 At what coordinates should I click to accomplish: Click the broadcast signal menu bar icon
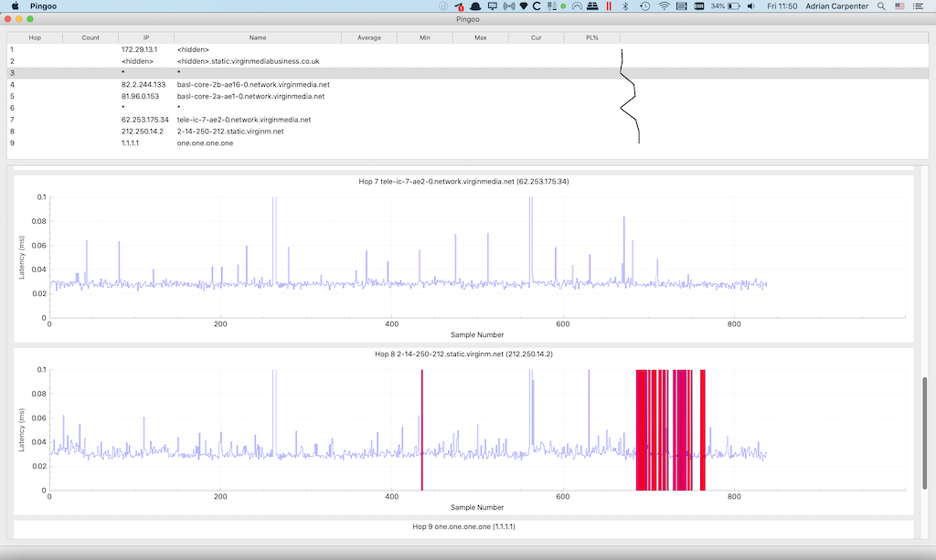[508, 6]
